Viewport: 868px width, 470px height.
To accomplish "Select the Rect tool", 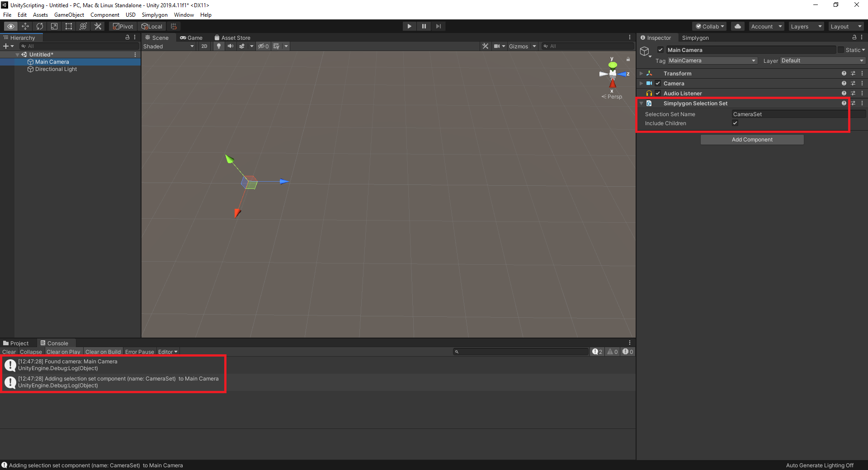I will 69,26.
